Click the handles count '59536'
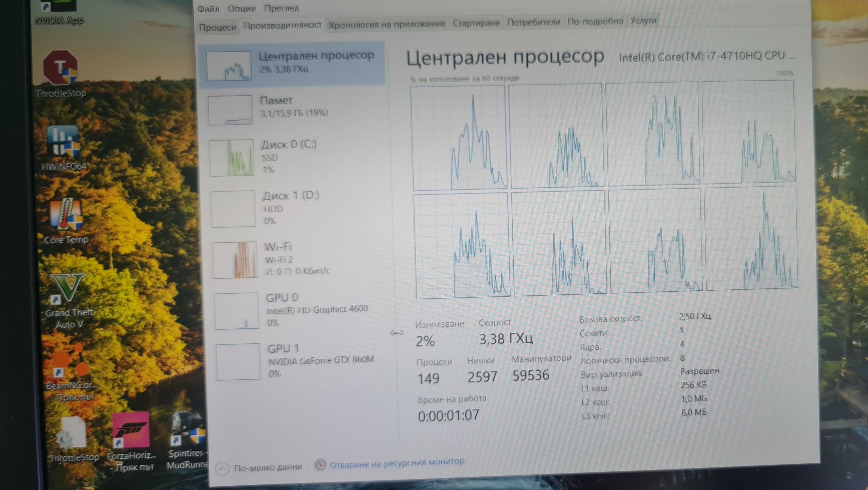The width and height of the screenshot is (868, 490). point(531,375)
